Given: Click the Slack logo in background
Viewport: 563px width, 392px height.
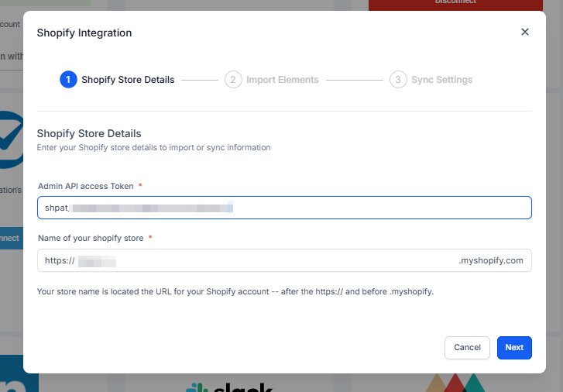Looking at the screenshot, I should click(229, 386).
